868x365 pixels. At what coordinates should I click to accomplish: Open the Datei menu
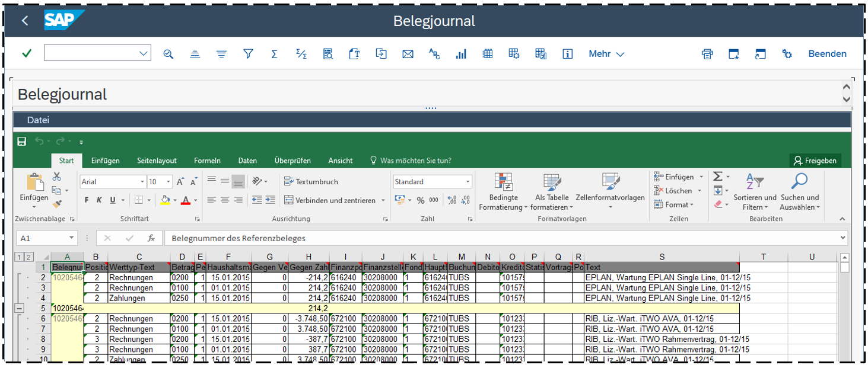(38, 120)
